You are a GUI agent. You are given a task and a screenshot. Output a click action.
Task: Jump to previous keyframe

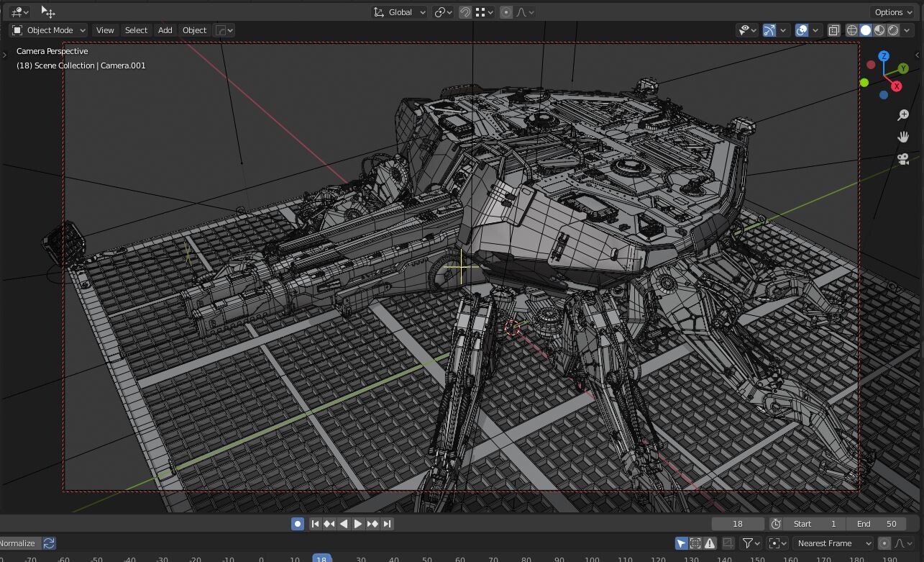point(329,524)
